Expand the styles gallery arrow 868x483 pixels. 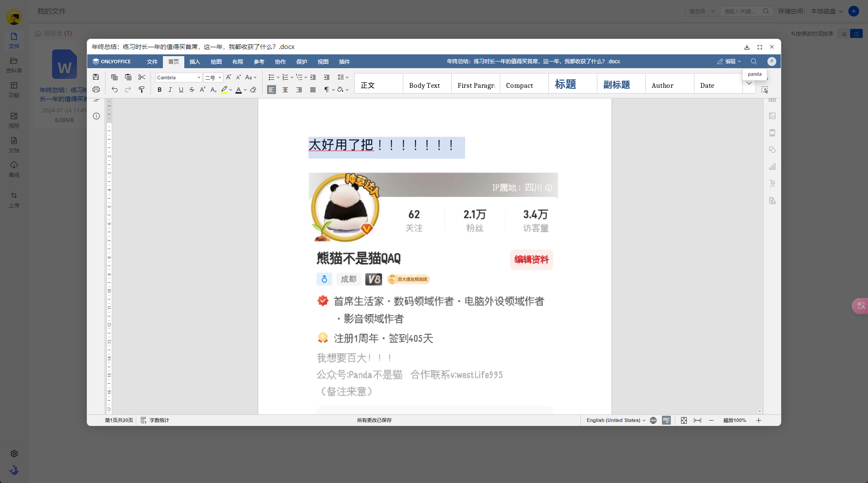click(x=749, y=83)
